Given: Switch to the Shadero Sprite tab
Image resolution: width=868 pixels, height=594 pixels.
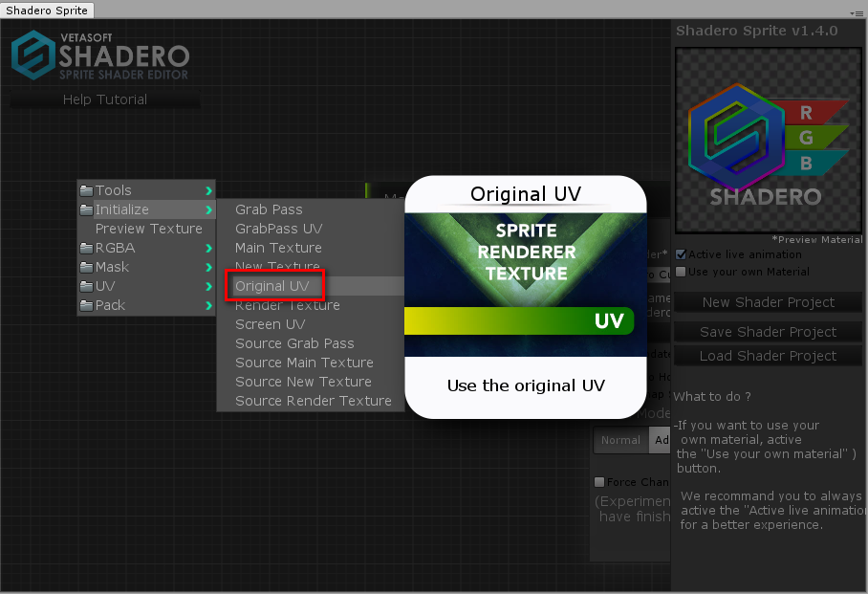Looking at the screenshot, I should (47, 11).
